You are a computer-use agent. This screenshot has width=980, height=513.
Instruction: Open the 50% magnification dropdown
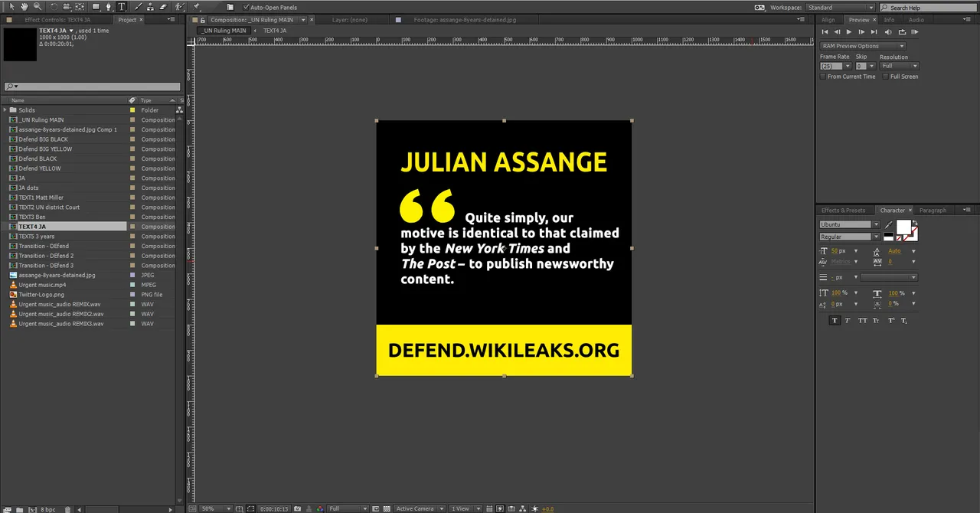215,508
